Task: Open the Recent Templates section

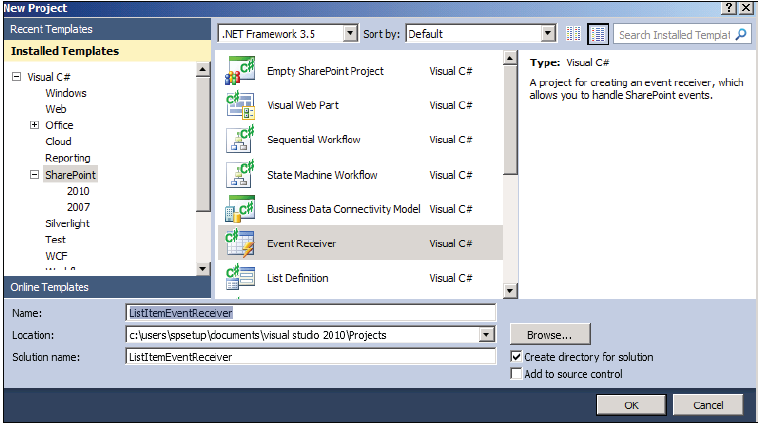Action: (x=107, y=29)
